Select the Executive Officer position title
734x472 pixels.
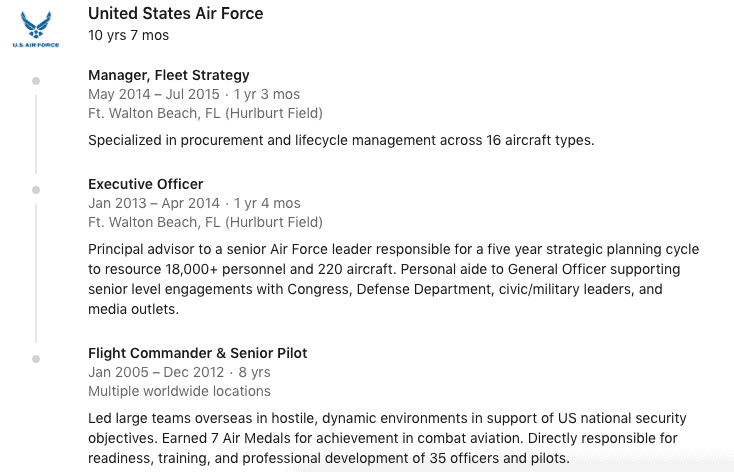(x=146, y=184)
